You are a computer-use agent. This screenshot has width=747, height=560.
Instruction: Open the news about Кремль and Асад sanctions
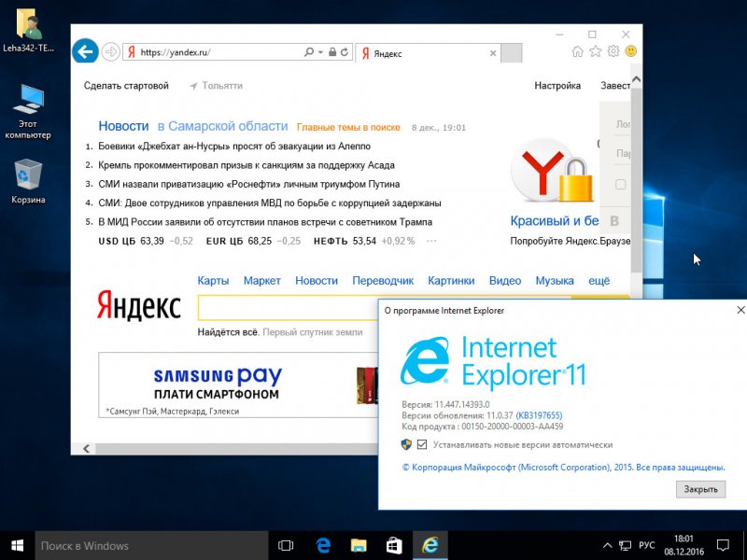[x=247, y=165]
